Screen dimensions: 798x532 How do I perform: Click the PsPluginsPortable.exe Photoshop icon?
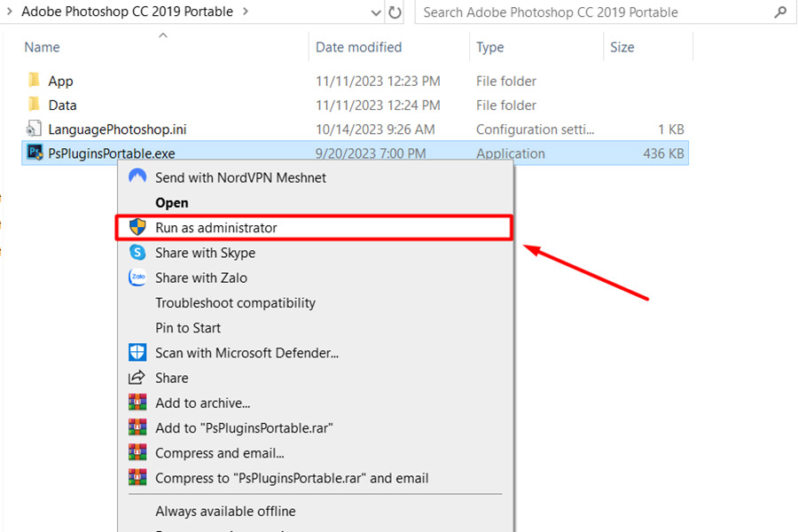[35, 153]
